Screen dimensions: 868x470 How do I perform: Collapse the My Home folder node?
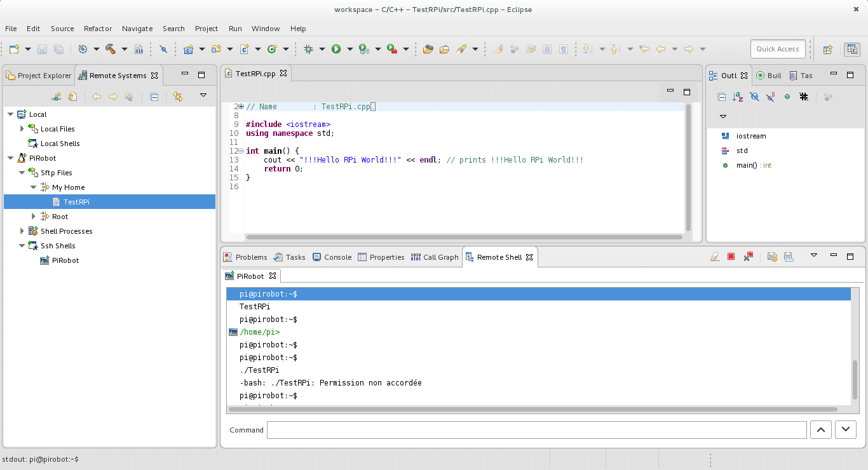pyautogui.click(x=33, y=187)
